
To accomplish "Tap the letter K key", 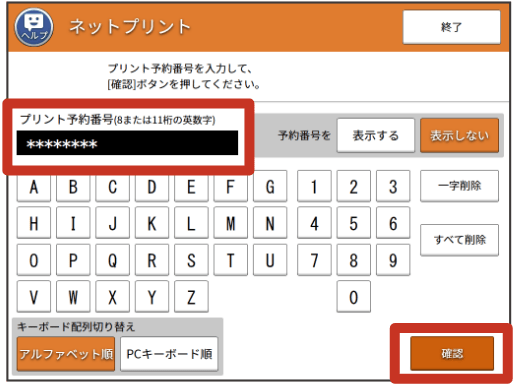I will click(152, 223).
